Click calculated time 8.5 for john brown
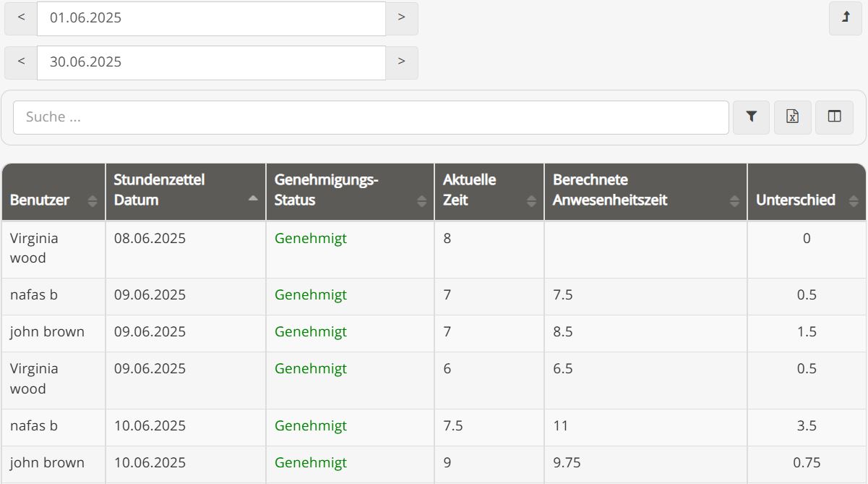 (x=563, y=331)
